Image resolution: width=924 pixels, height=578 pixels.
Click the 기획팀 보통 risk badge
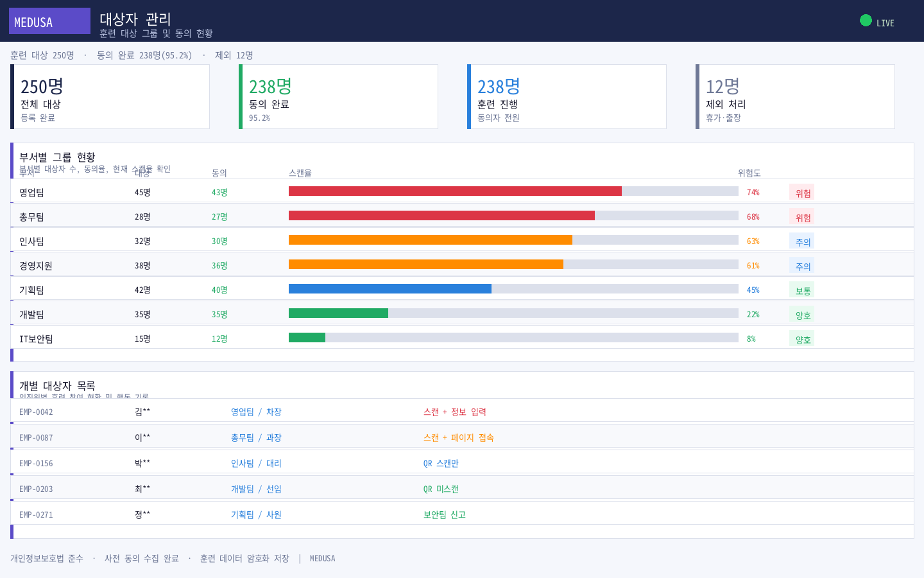[x=802, y=290]
